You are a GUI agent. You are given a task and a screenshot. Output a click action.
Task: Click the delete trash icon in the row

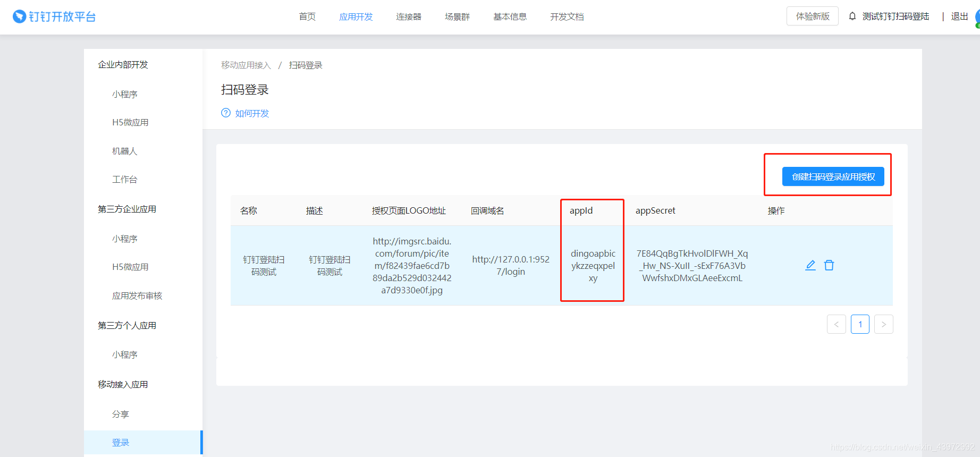pyautogui.click(x=829, y=265)
